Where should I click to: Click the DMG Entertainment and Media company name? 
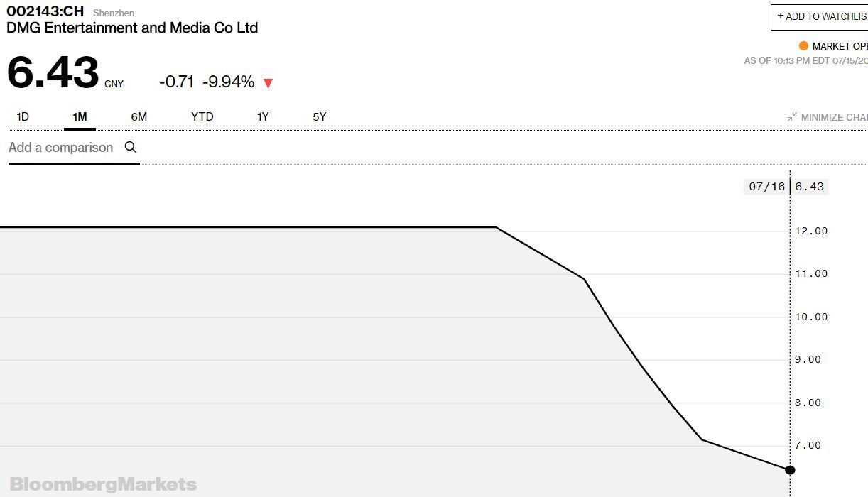click(x=132, y=28)
